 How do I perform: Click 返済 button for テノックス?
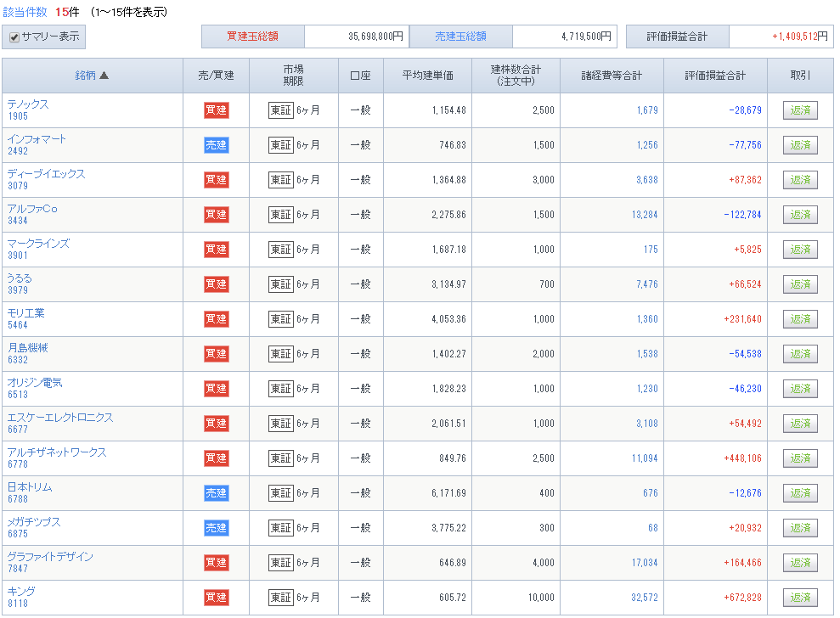click(x=800, y=110)
